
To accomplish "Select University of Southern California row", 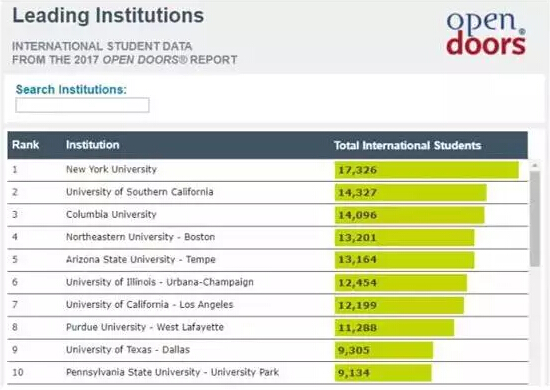I will click(x=268, y=193).
